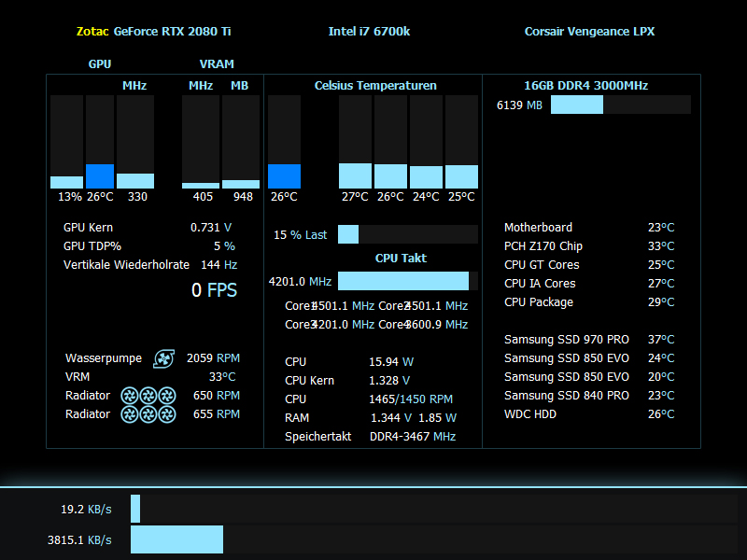
Task: Click the 0 FPS counter
Action: [214, 290]
